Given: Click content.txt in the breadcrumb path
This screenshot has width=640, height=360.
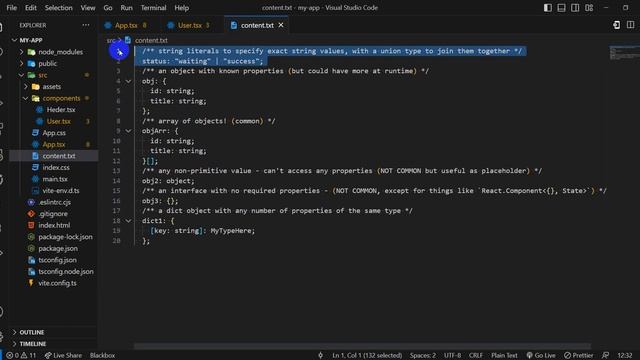Looking at the screenshot, I should pos(151,40).
